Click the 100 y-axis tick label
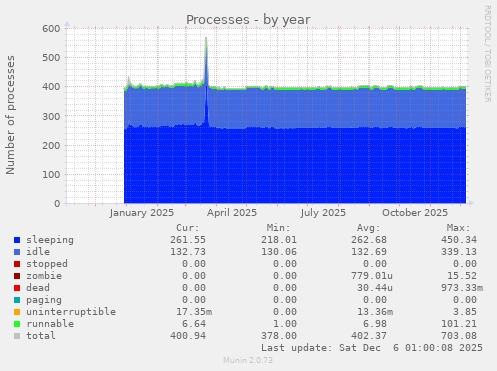Screen dimensions: 497x371 [51, 175]
